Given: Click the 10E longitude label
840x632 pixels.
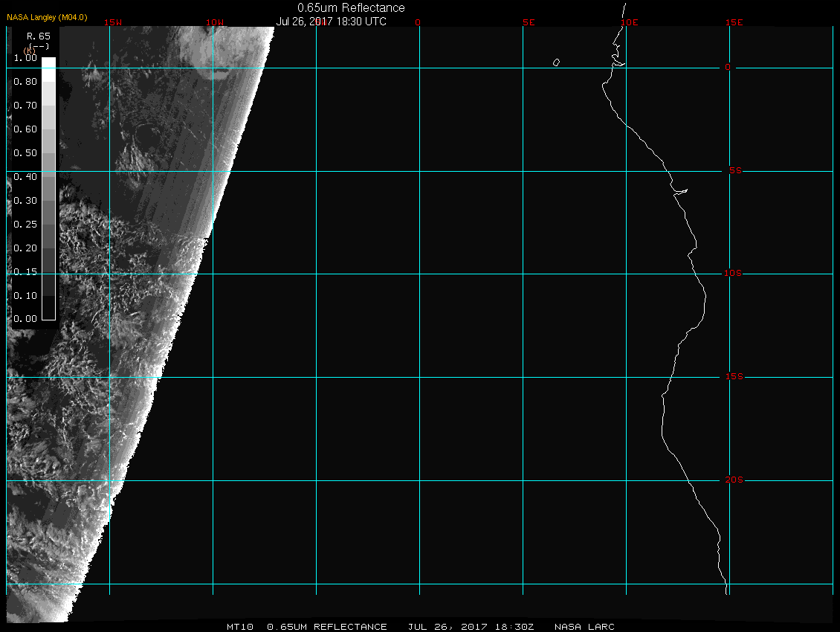Looking at the screenshot, I should 629,22.
